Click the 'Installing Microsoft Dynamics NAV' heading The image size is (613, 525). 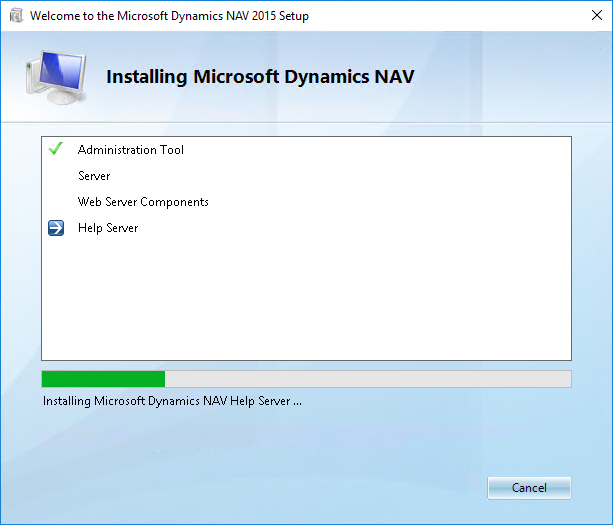pos(260,77)
